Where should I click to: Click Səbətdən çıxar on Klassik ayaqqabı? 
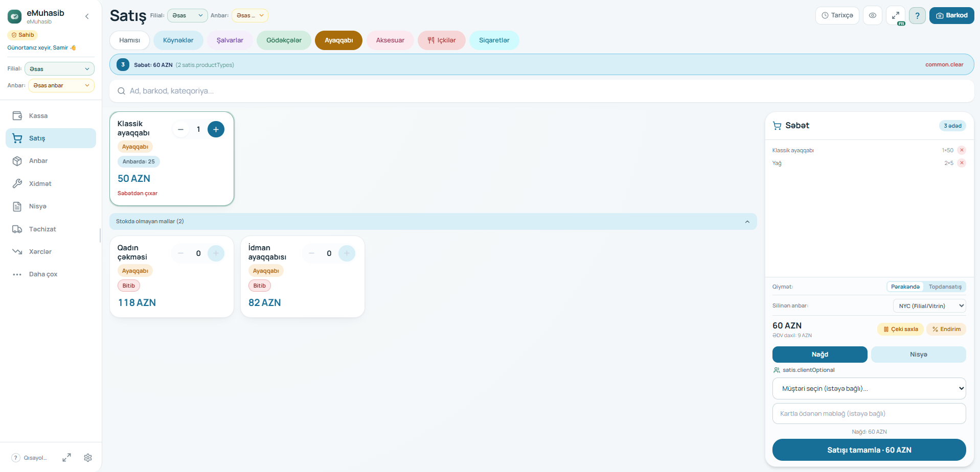(138, 193)
